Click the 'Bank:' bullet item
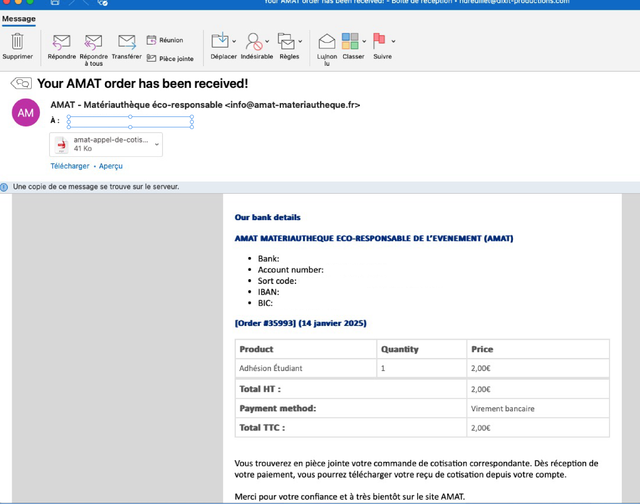 (269, 259)
